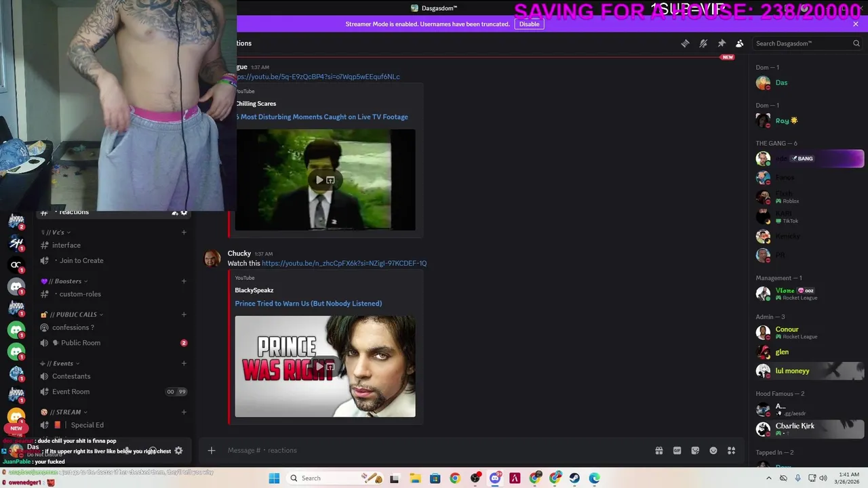This screenshot has height=488, width=868.
Task: Open the Threads icon in channel header
Action: (x=685, y=43)
